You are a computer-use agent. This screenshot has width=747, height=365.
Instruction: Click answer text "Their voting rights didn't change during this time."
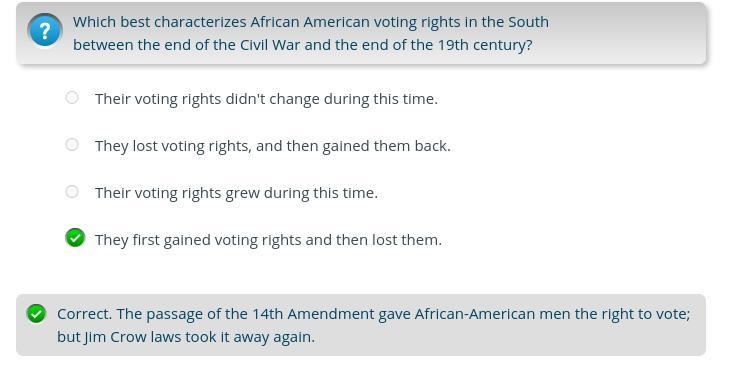click(266, 99)
